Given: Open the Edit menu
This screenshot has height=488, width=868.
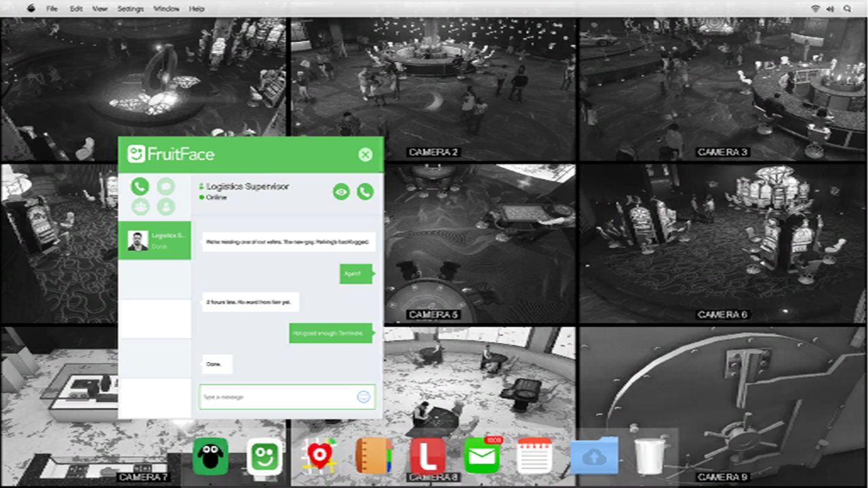Looking at the screenshot, I should pyautogui.click(x=76, y=9).
